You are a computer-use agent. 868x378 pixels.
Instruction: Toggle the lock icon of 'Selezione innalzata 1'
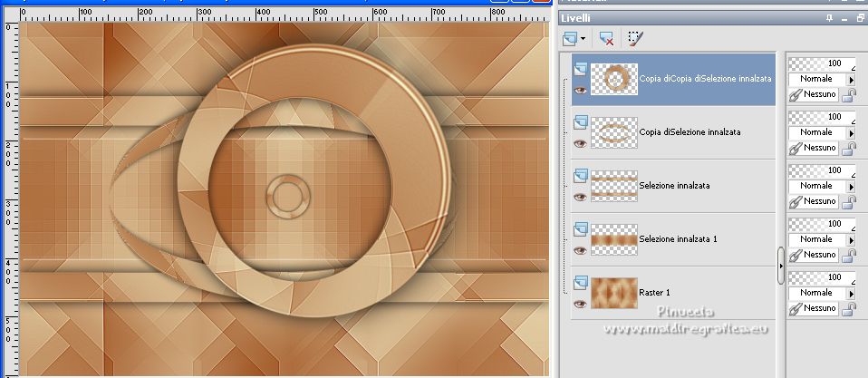tap(849, 256)
